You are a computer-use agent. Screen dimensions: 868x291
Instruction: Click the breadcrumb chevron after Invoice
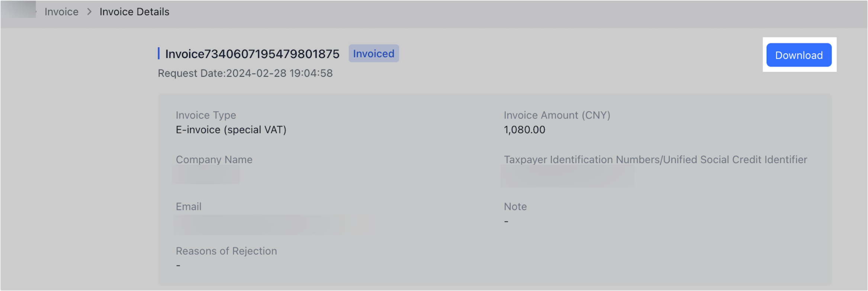pos(89,12)
